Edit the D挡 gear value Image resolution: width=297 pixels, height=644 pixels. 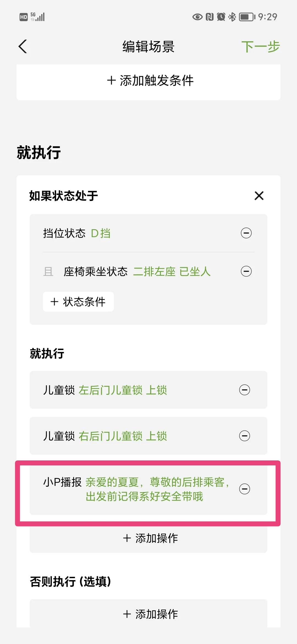(101, 233)
